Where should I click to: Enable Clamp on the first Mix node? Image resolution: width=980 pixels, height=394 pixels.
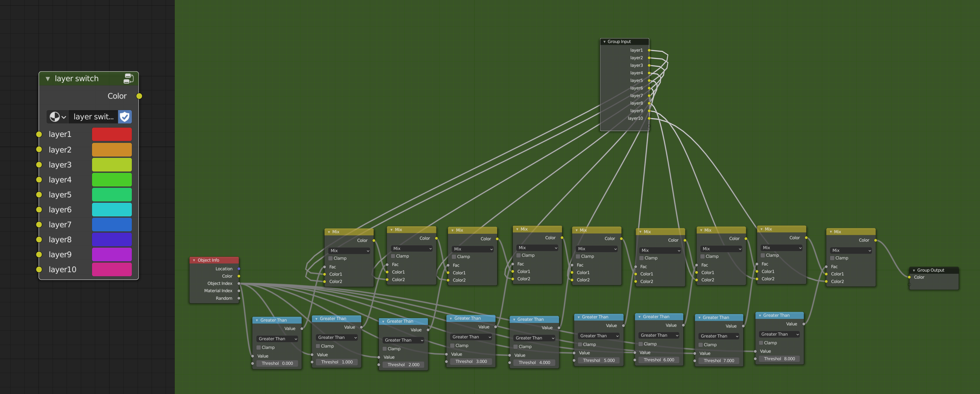click(330, 258)
